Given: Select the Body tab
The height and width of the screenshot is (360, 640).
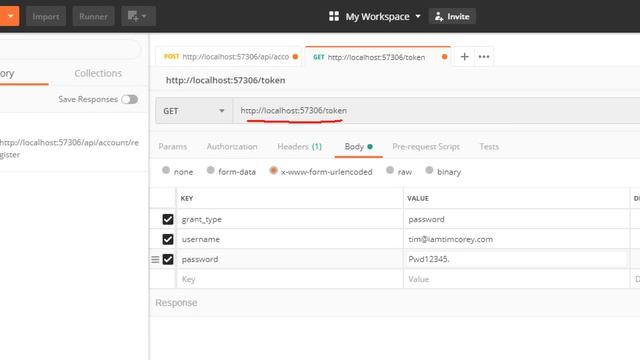Looking at the screenshot, I should tap(358, 147).
